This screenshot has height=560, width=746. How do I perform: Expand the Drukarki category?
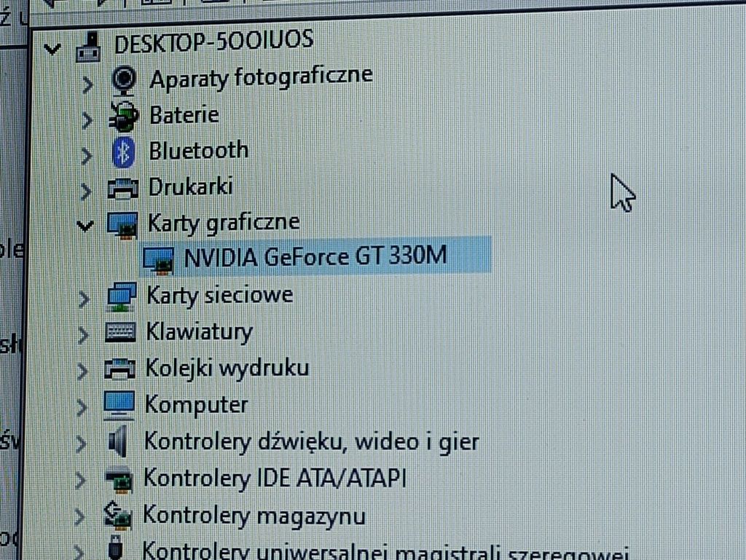click(86, 192)
